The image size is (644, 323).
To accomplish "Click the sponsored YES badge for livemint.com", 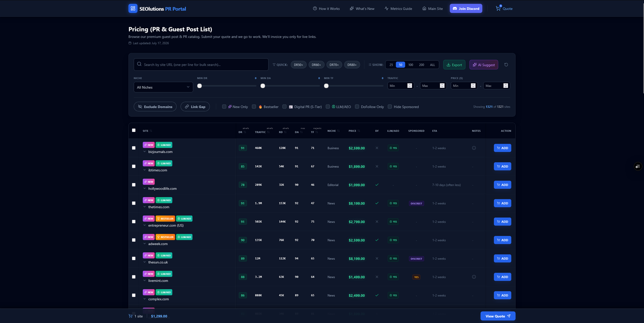I will (x=416, y=277).
